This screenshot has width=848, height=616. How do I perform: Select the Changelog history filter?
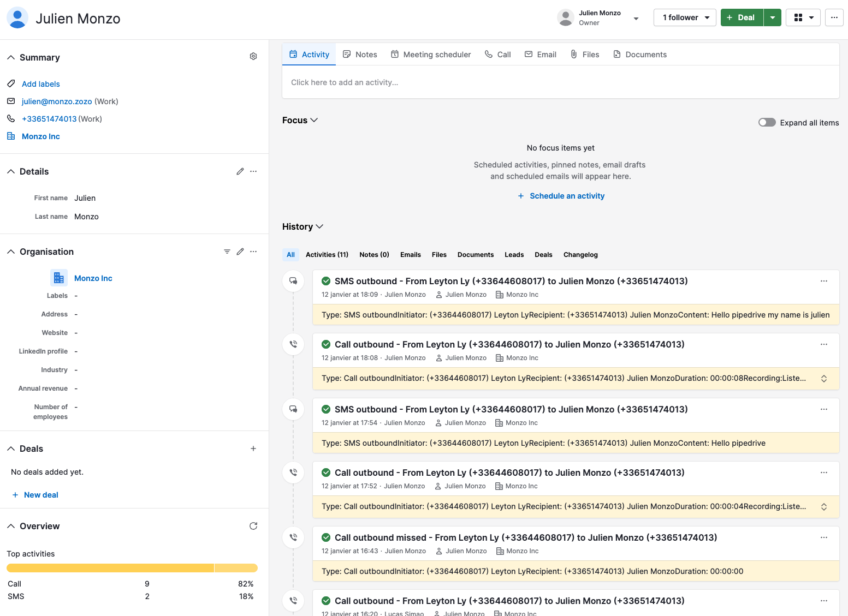point(580,255)
